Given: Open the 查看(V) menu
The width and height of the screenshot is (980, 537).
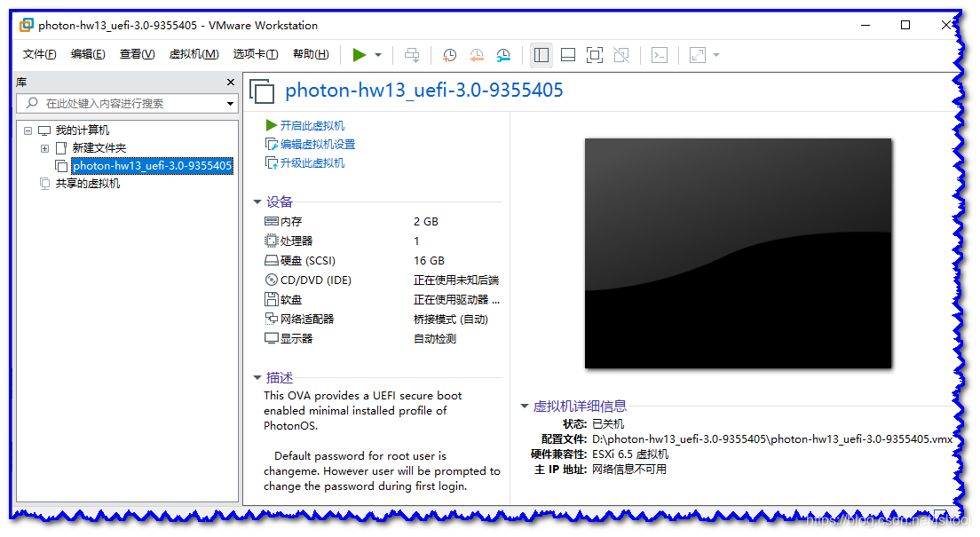Looking at the screenshot, I should point(137,54).
